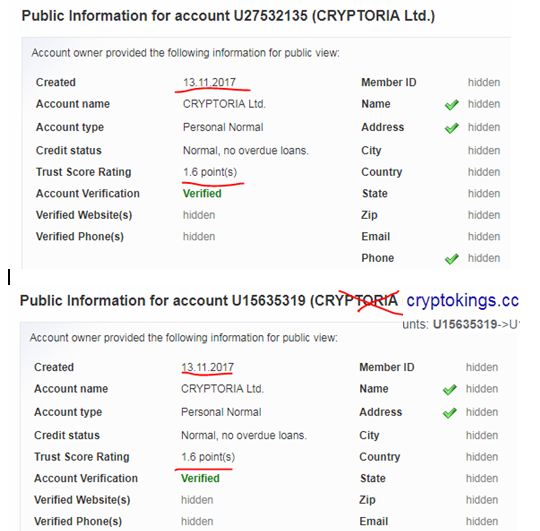Click the underlined 13.11.2017 date in first panel
This screenshot has height=531, width=540.
tap(209, 82)
